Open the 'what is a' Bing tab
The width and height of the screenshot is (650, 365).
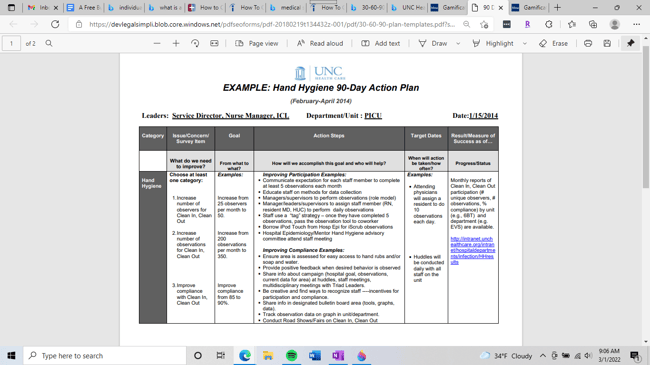(x=165, y=7)
